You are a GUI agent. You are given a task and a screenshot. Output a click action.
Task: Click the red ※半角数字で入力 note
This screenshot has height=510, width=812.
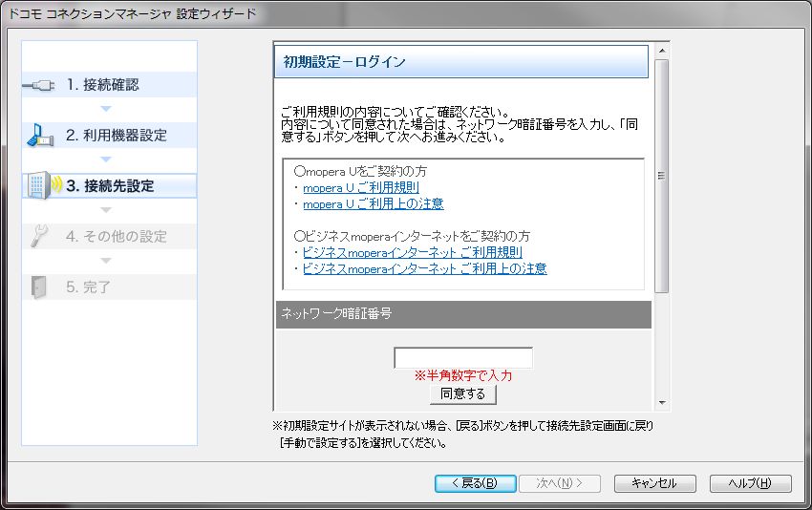463,376
